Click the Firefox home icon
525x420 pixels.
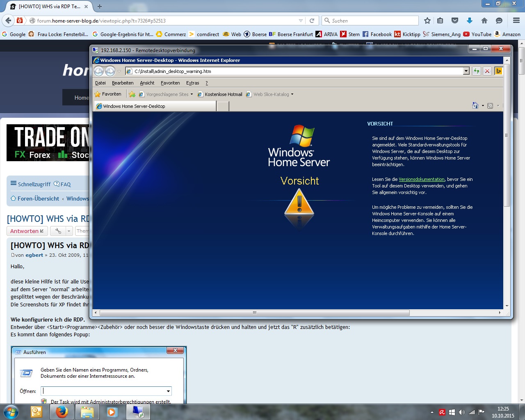click(x=484, y=21)
